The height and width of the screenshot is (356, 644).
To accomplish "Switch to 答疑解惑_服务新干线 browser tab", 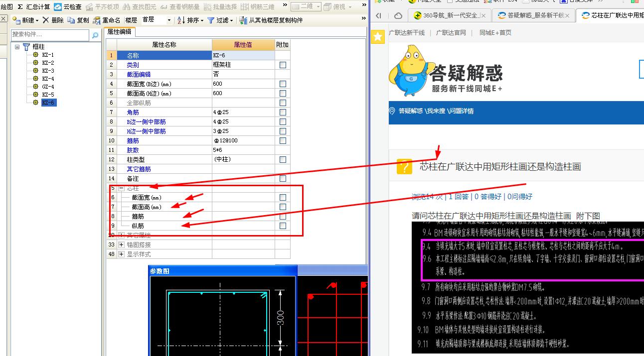I will click(534, 15).
